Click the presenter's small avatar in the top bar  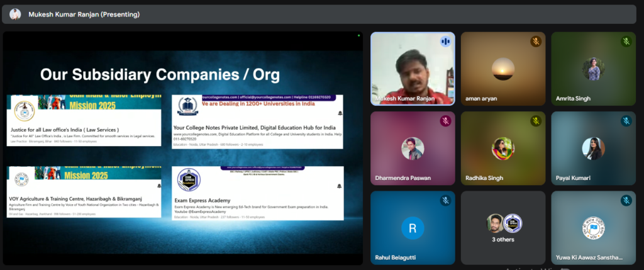[15, 14]
